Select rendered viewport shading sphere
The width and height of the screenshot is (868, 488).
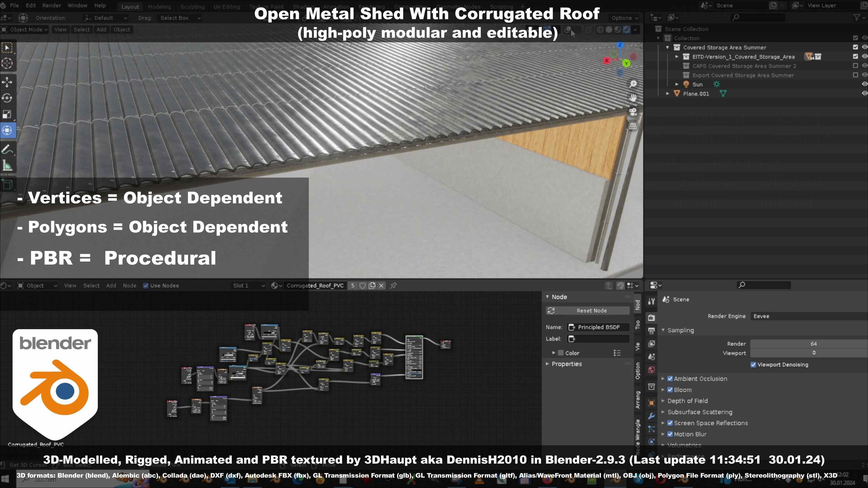pos(626,30)
